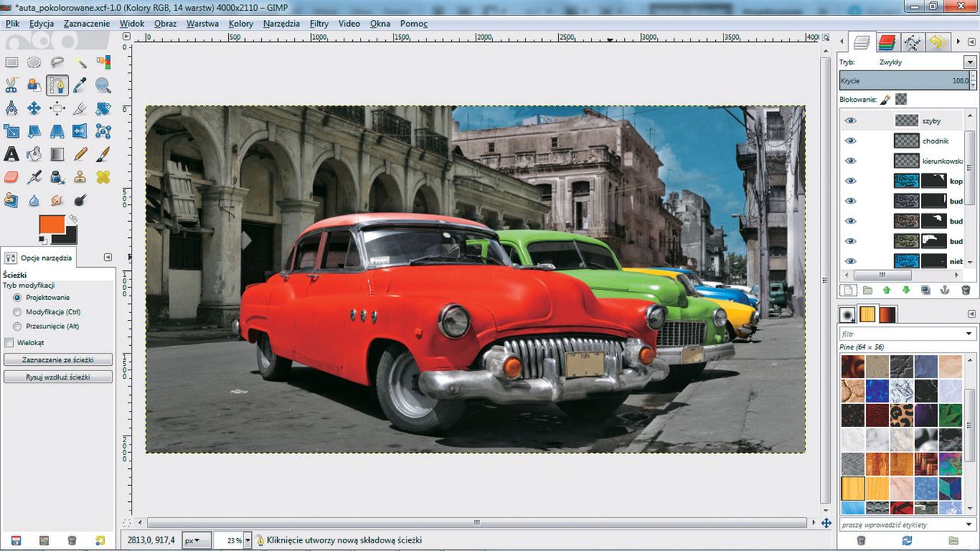Open the Opcje narzędzia tab menu arrow
The image size is (980, 551).
tap(108, 258)
